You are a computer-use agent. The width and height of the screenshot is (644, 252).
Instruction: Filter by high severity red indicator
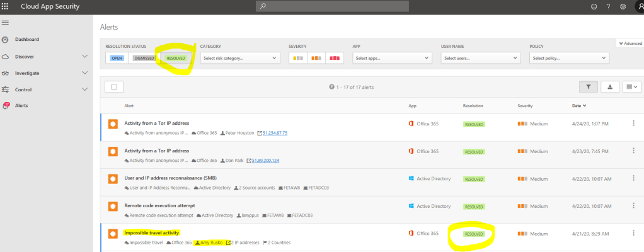(x=334, y=58)
